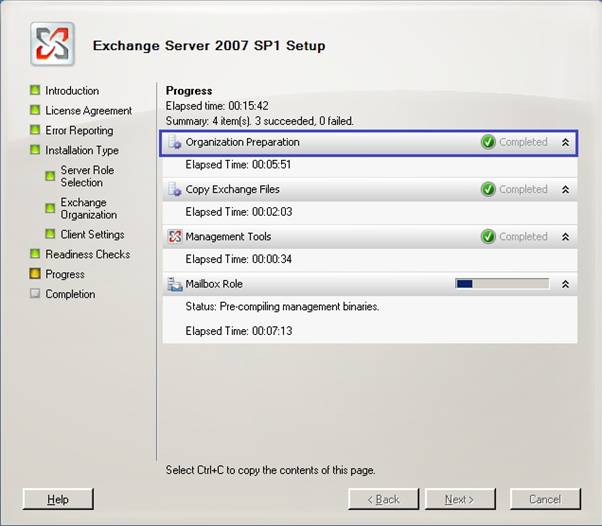Click the Exchange Organization step green indicator

pos(50,208)
